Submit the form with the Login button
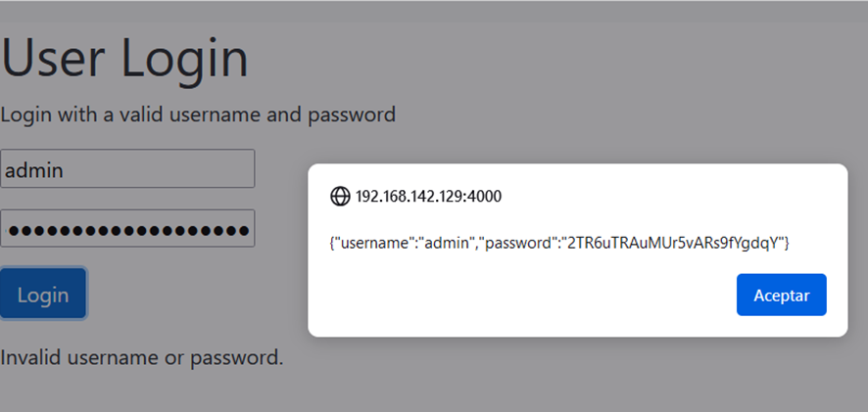This screenshot has width=868, height=412. [43, 295]
